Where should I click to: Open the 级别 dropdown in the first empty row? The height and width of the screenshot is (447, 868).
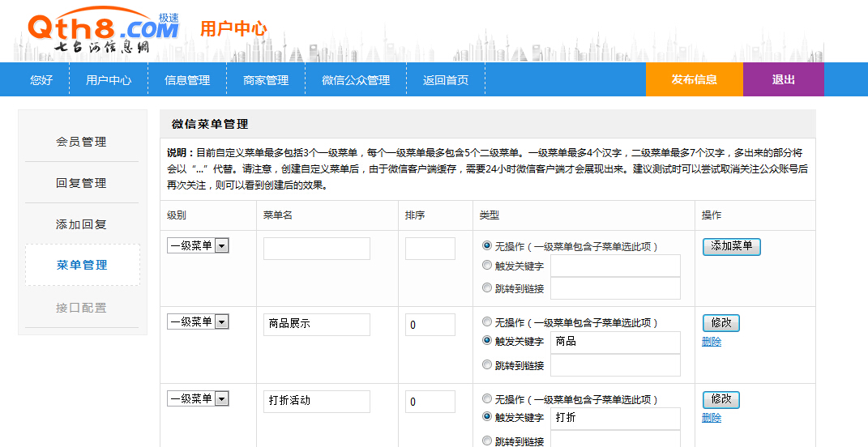(198, 245)
